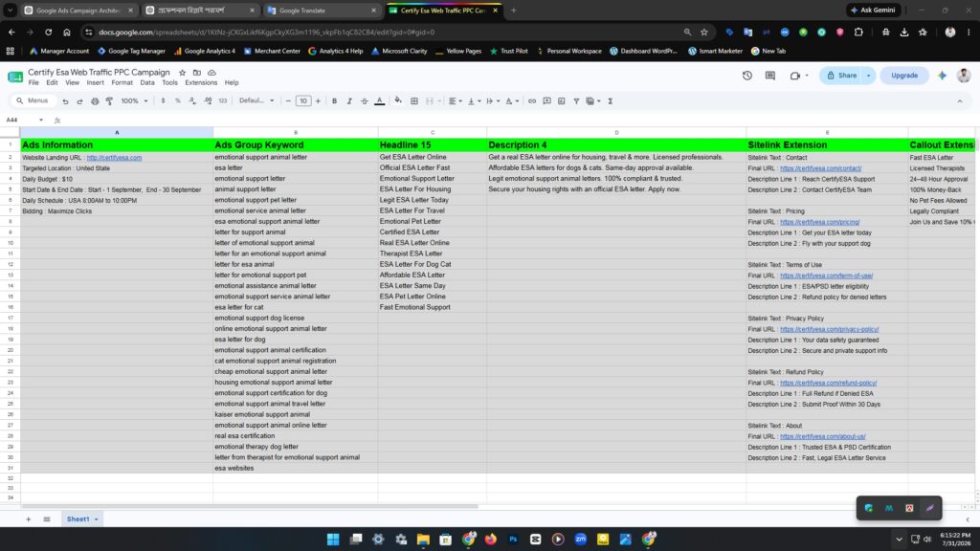Insert comment from the toolbar
Viewport: 980px width, 551px height.
click(546, 100)
